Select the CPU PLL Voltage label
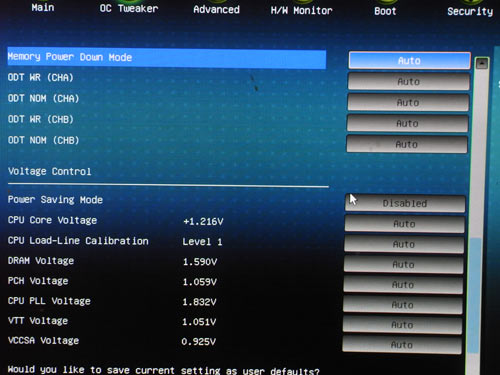 point(49,301)
